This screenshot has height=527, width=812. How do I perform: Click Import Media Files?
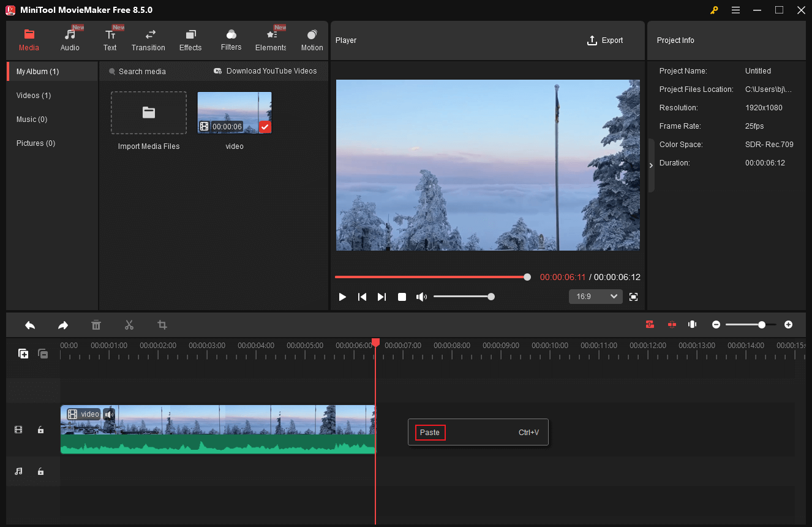click(148, 113)
